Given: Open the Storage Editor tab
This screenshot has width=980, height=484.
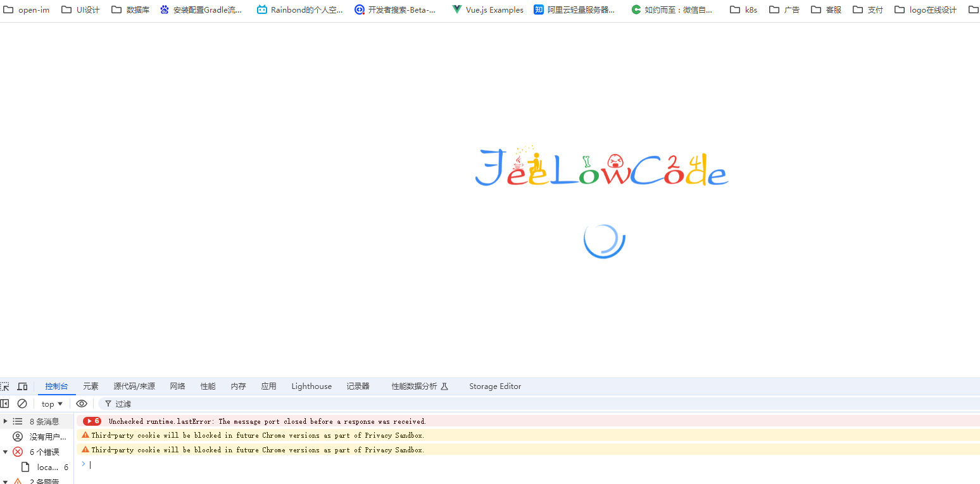Looking at the screenshot, I should coord(494,386).
